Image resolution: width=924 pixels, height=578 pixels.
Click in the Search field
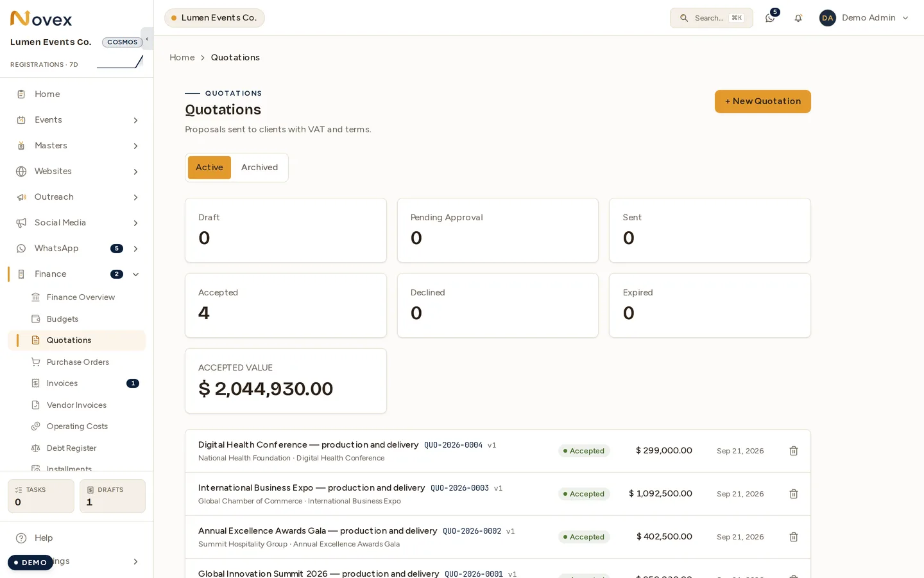(x=712, y=18)
